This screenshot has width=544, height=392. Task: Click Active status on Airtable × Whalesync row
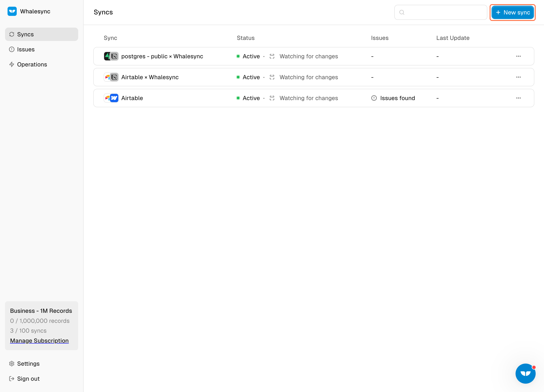click(248, 77)
